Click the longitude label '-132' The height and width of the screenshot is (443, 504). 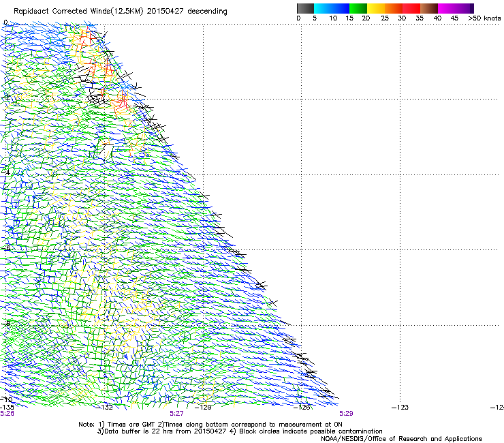click(105, 408)
